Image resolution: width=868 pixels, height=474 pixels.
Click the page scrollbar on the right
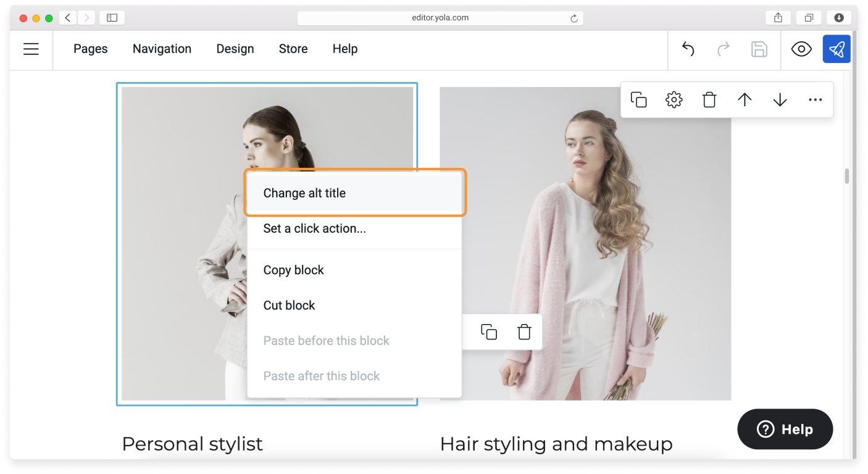[x=846, y=175]
